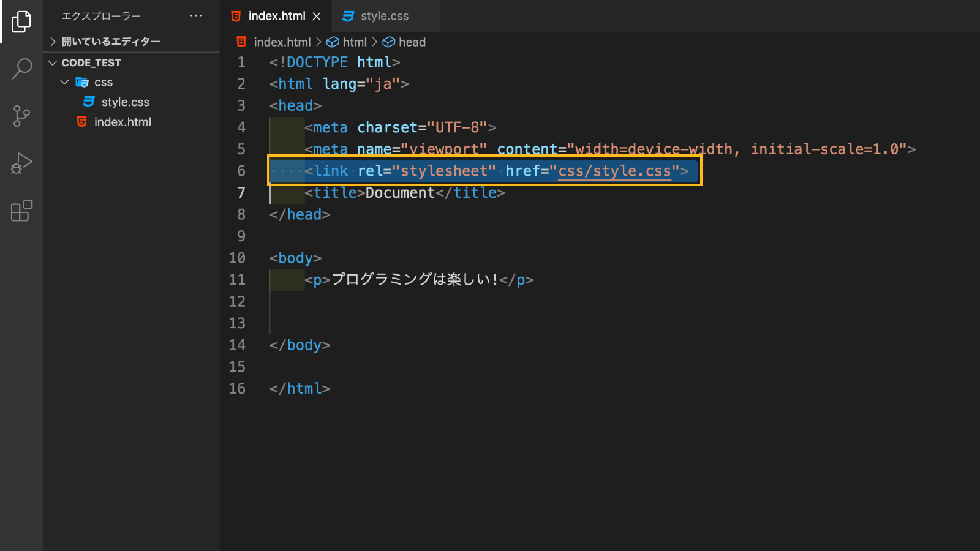Click the Explorer icon in activity bar
Screen dimensions: 980x551
pos(22,21)
